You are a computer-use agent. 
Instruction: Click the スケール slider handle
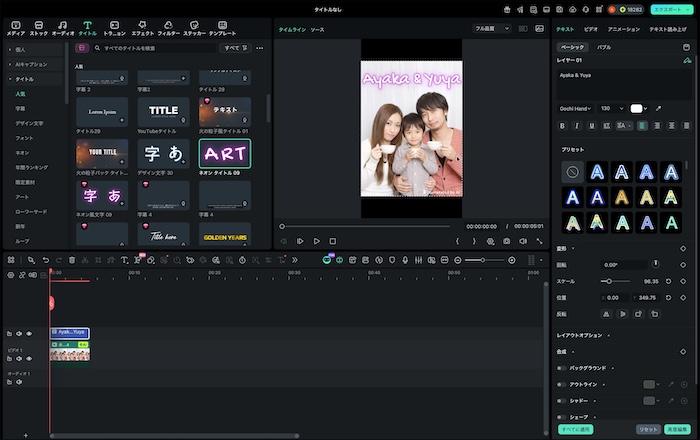tap(609, 281)
